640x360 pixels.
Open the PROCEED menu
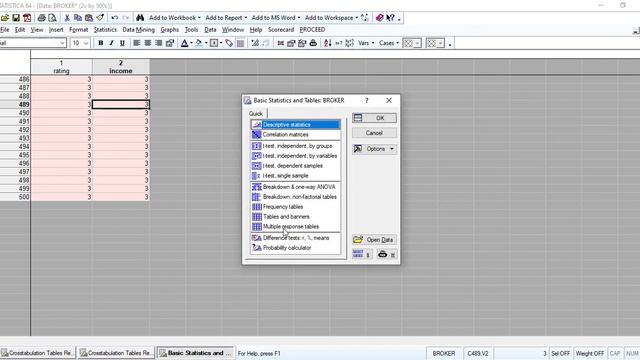coord(312,30)
